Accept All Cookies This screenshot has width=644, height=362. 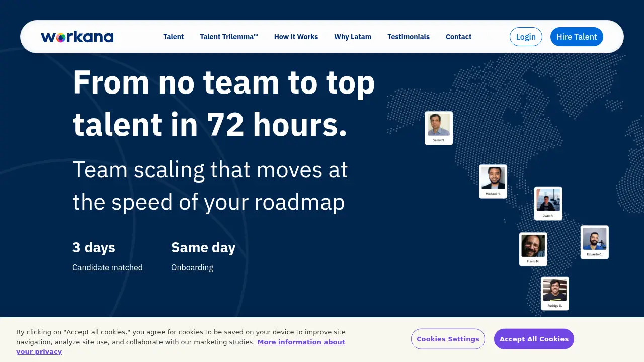(x=534, y=339)
